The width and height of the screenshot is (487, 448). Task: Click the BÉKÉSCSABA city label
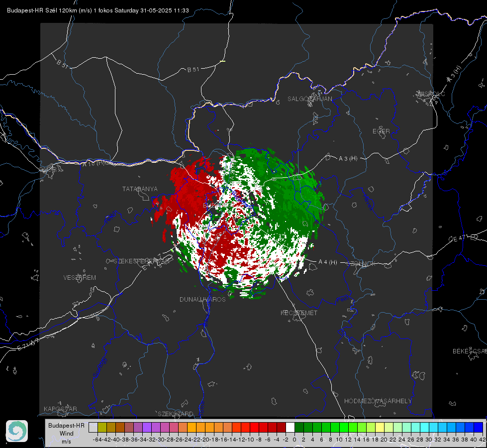[470, 351]
